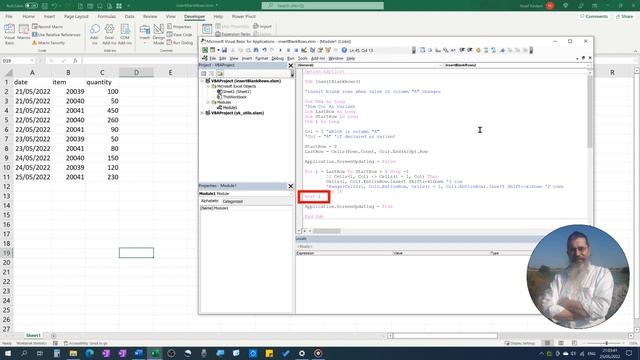Click the Run Dialog ribbon button
The image size is (640, 360).
tap(180, 43)
